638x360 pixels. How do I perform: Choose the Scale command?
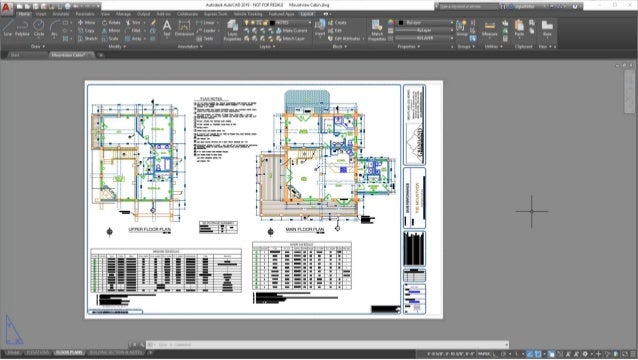click(x=110, y=39)
